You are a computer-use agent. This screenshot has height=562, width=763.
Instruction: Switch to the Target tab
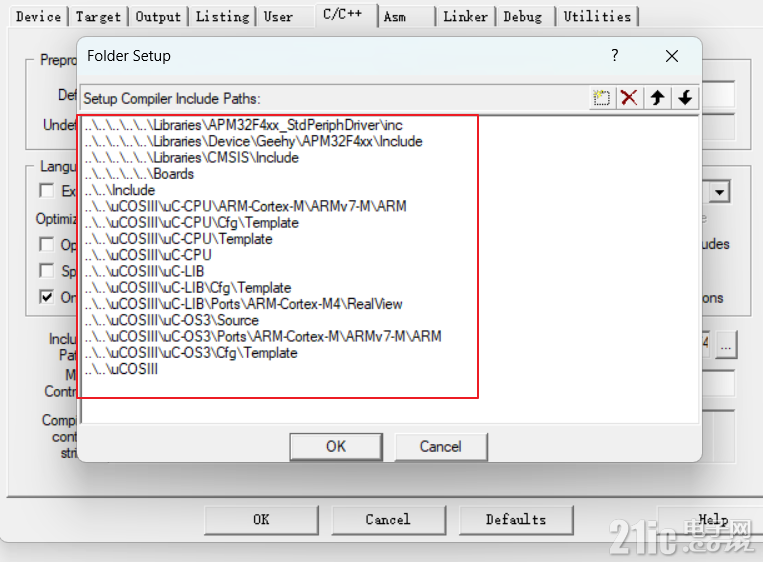[98, 17]
